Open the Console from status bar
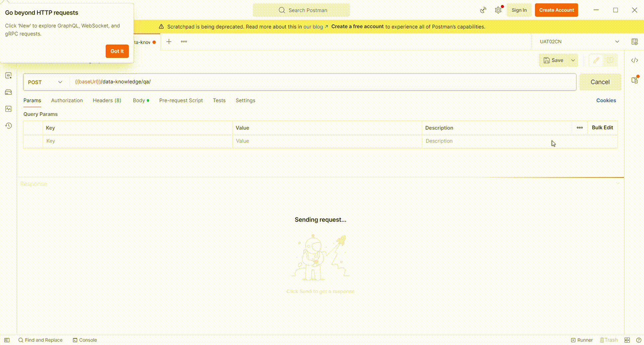The height and width of the screenshot is (345, 644). coord(85,340)
